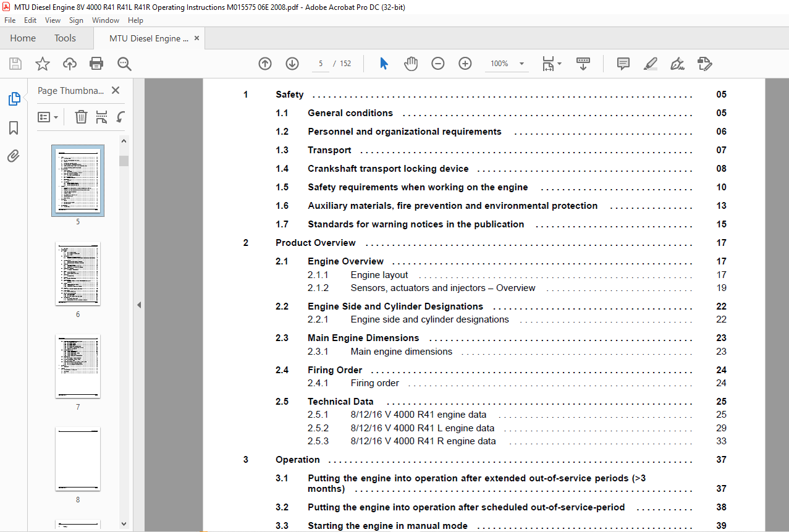This screenshot has height=532, width=789.
Task: Select the page 5 thumbnail
Action: [78, 180]
